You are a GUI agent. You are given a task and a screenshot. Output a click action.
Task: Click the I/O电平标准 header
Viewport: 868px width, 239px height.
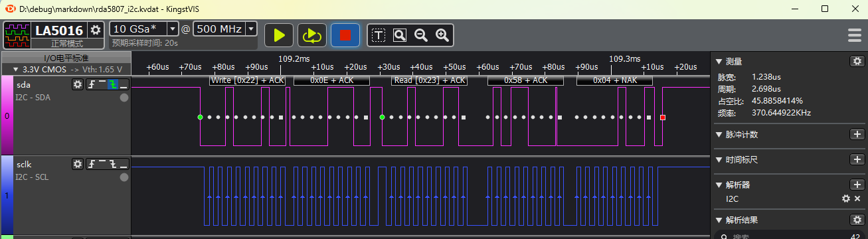tap(66, 58)
